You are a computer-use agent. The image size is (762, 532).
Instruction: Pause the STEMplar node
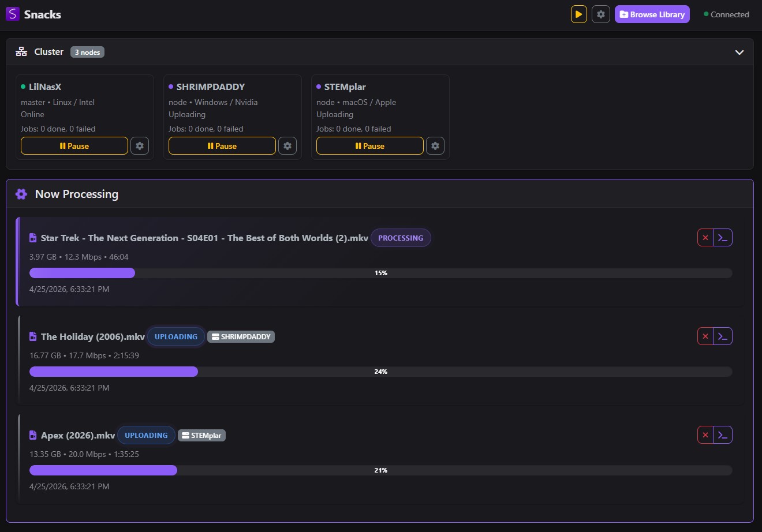point(370,146)
